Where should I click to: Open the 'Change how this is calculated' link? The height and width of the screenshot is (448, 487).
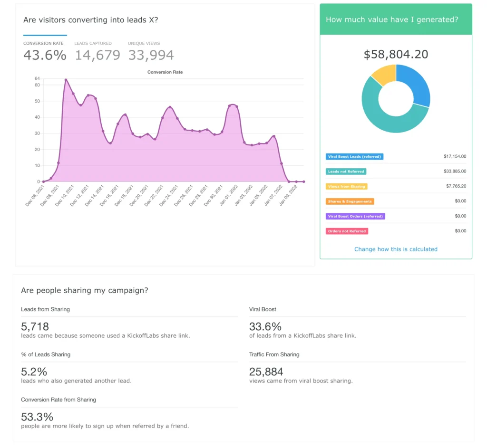tap(396, 249)
